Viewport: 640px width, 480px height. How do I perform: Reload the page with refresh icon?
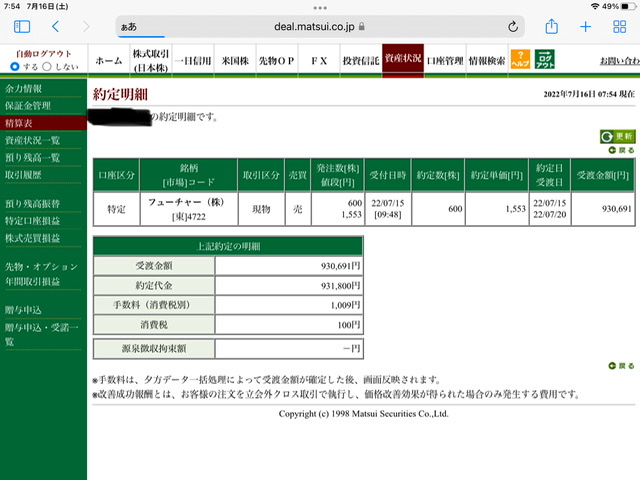pyautogui.click(x=513, y=27)
